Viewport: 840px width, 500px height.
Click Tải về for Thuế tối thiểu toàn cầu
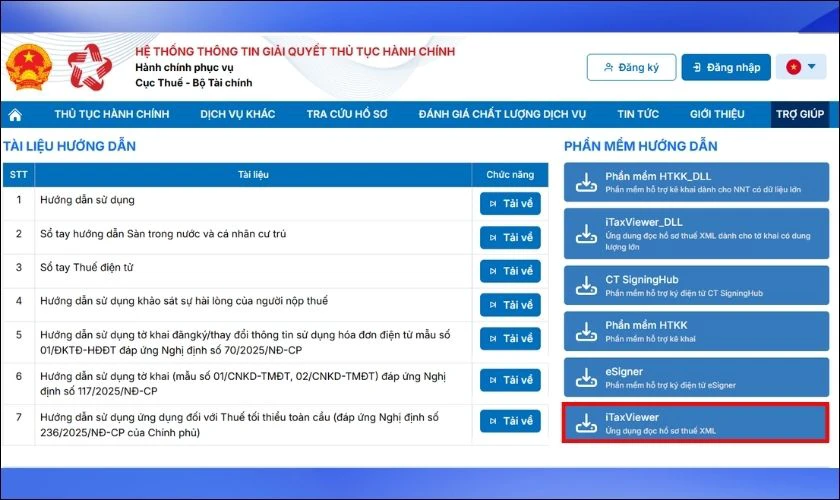(510, 421)
